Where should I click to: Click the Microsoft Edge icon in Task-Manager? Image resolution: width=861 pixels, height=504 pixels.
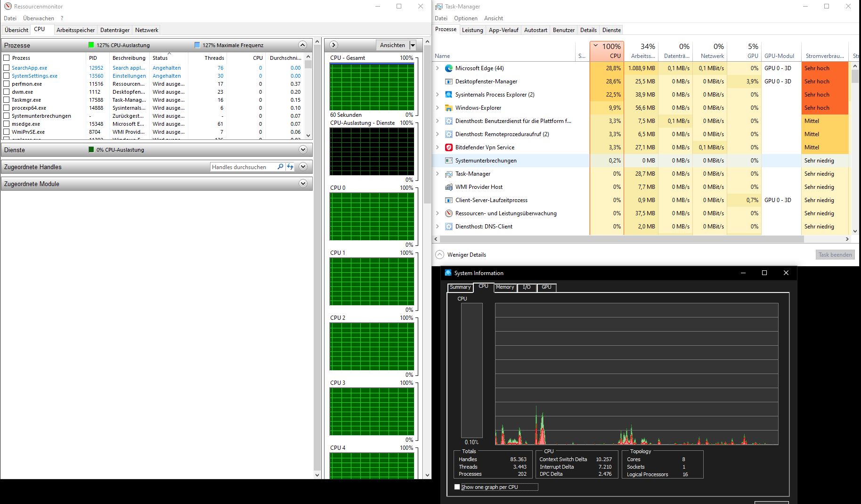pos(448,68)
